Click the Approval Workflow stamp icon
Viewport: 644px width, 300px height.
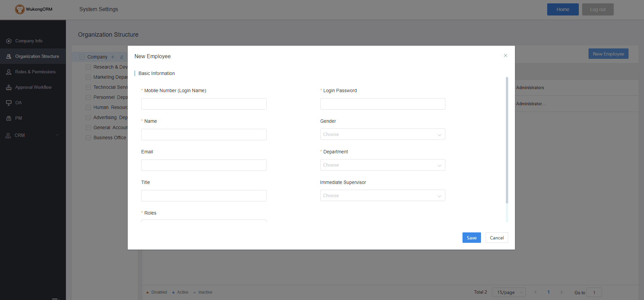pyautogui.click(x=9, y=87)
